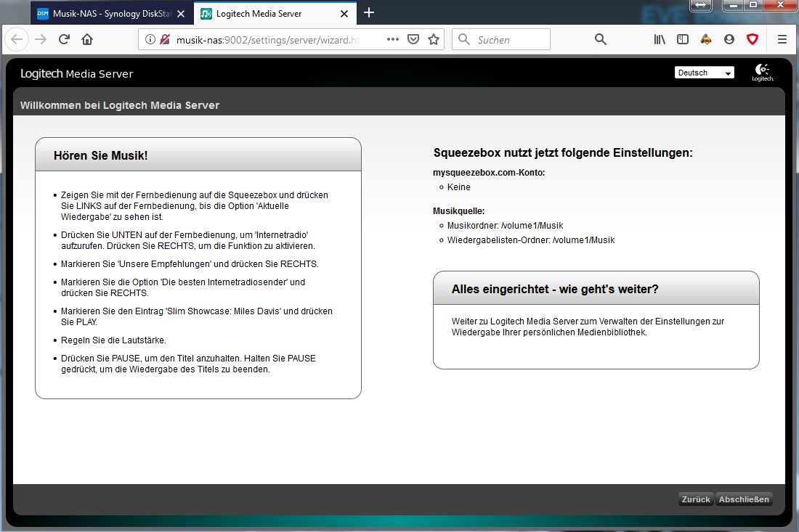This screenshot has height=532, width=799.
Task: Open the browser home page
Action: tap(87, 39)
